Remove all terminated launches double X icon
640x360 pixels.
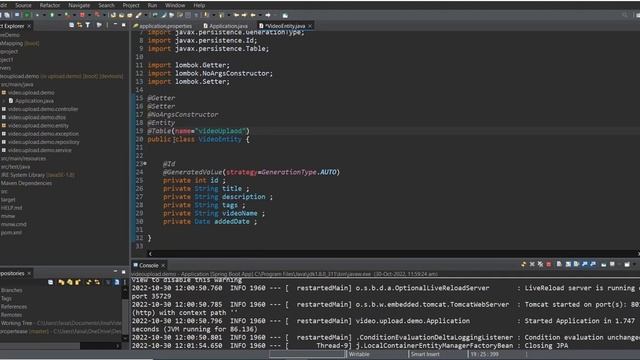540,264
